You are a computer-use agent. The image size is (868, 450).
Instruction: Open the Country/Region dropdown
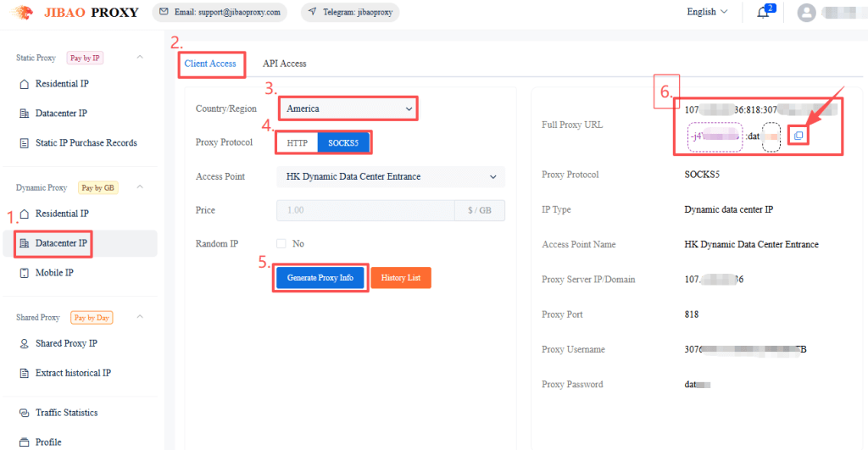(x=348, y=108)
